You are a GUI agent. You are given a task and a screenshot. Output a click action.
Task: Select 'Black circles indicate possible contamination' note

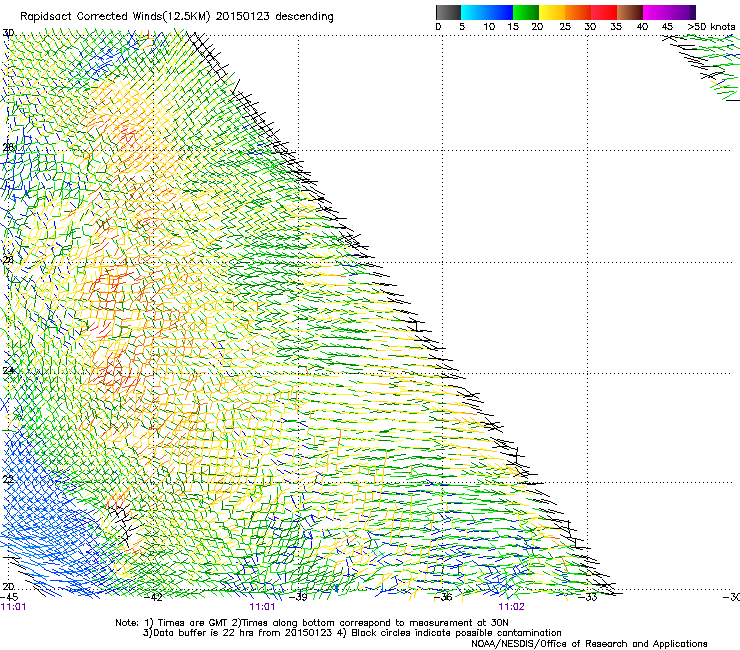tap(456, 633)
